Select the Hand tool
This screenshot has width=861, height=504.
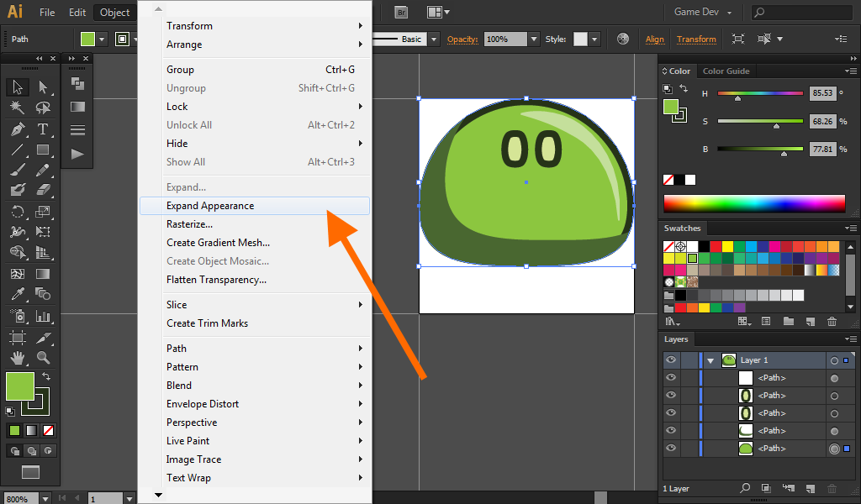pos(17,358)
